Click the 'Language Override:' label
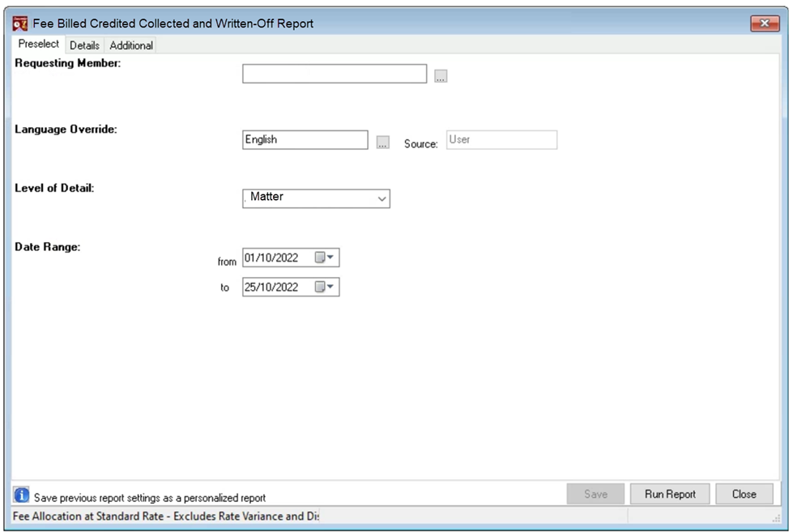This screenshot has width=793, height=532. pos(66,130)
